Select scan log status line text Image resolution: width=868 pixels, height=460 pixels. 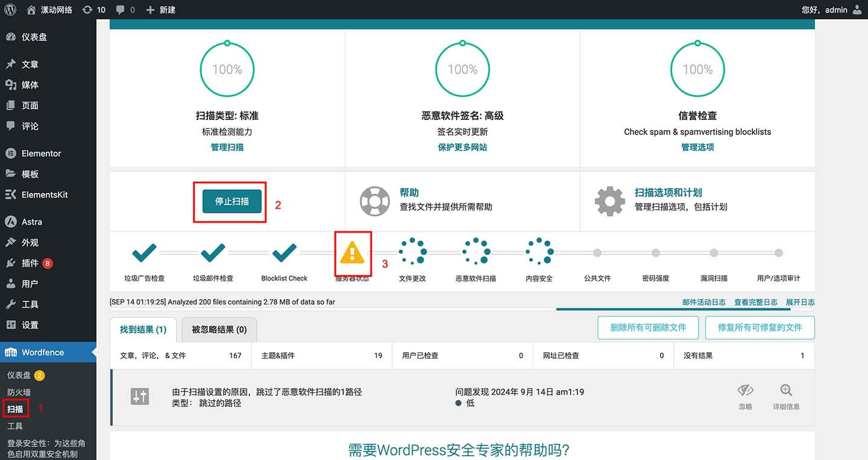(222, 302)
